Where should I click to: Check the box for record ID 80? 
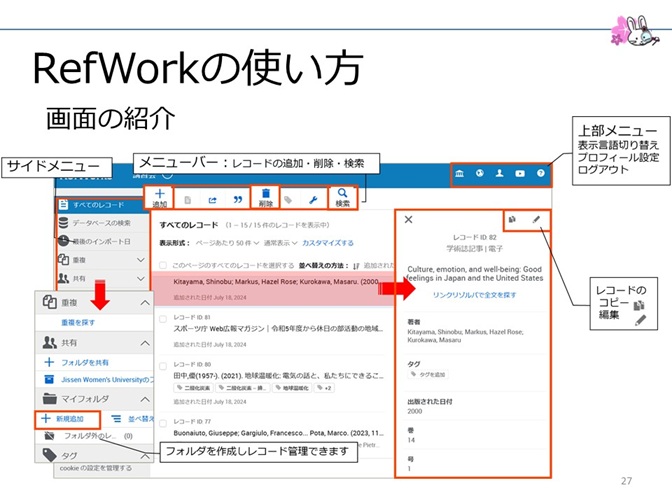[163, 366]
